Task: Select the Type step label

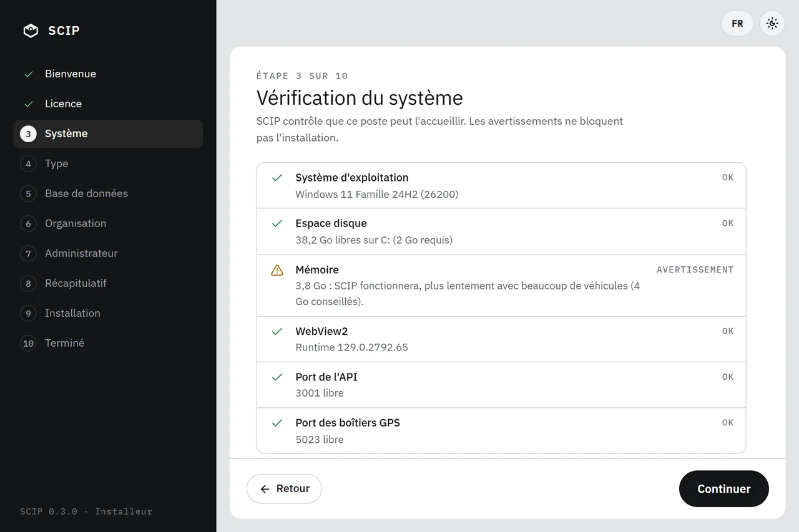Action: (x=56, y=163)
